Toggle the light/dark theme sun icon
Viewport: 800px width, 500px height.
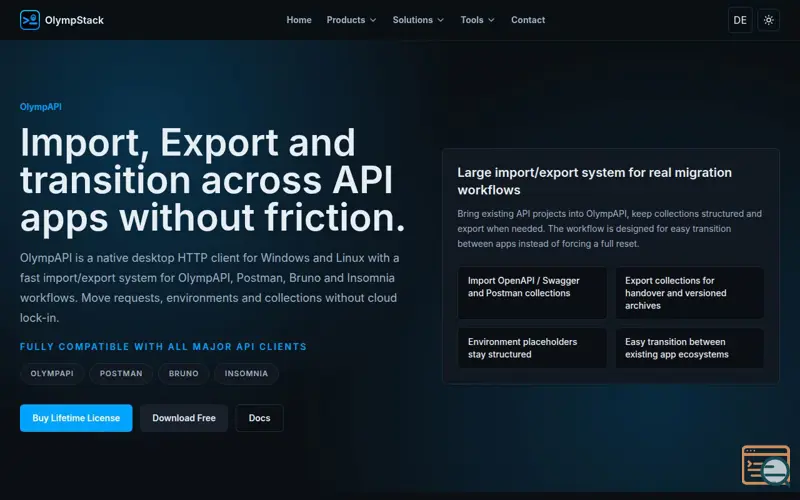pos(768,20)
